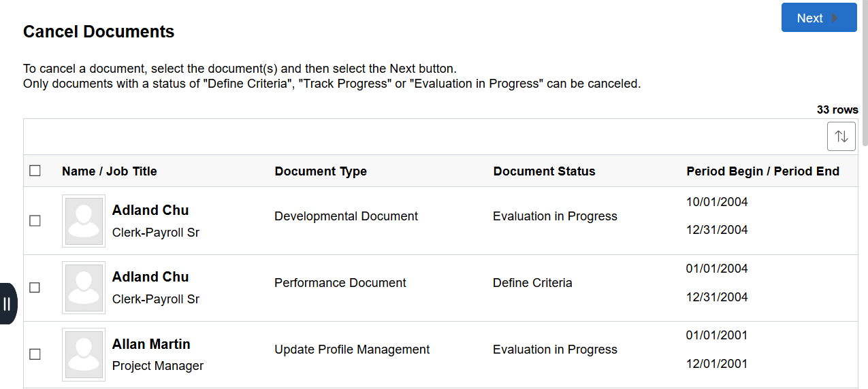Click the Period Begin / Period End header
868x389 pixels.
(762, 171)
